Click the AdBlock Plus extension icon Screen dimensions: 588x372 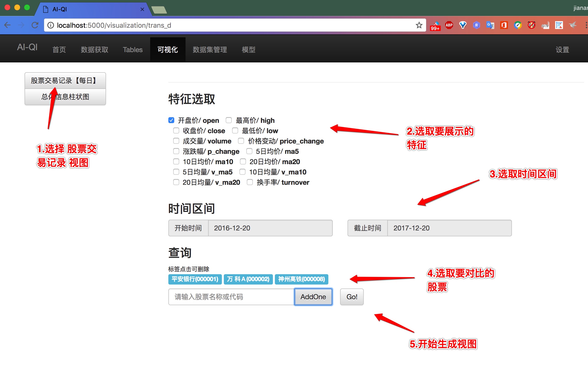point(449,25)
